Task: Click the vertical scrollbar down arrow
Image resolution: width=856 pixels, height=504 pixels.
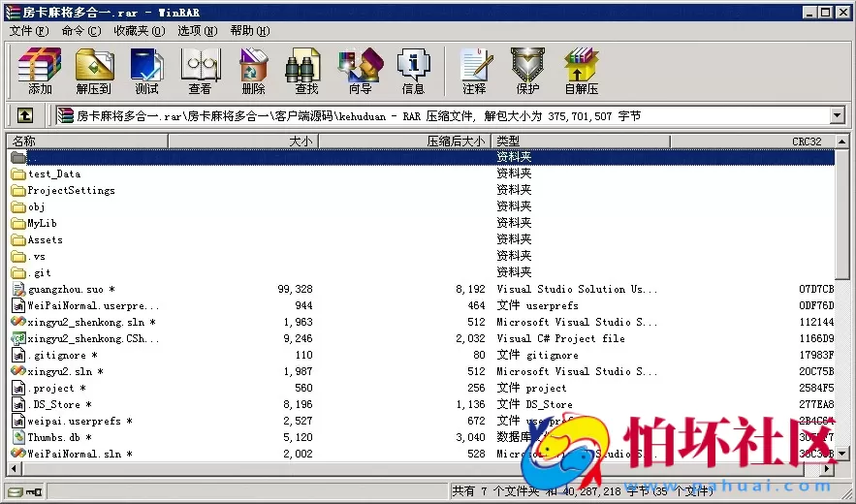Action: pyautogui.click(x=842, y=454)
